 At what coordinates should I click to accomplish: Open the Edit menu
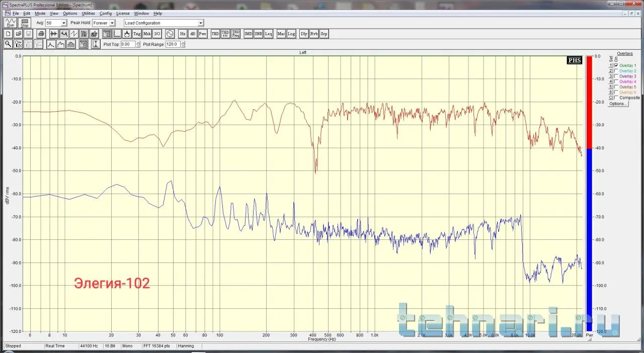[x=27, y=14]
